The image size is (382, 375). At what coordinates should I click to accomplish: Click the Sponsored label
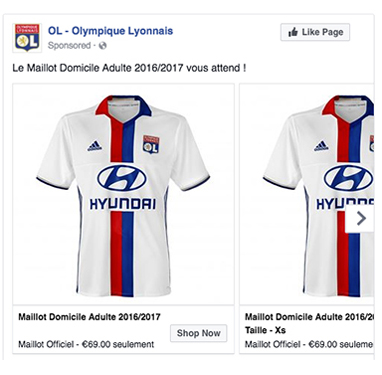(69, 46)
